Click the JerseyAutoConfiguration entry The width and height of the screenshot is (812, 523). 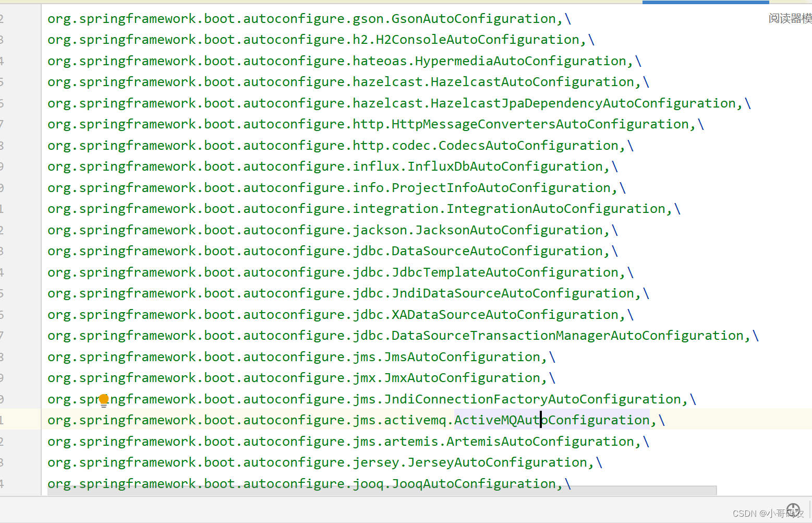[x=323, y=462]
